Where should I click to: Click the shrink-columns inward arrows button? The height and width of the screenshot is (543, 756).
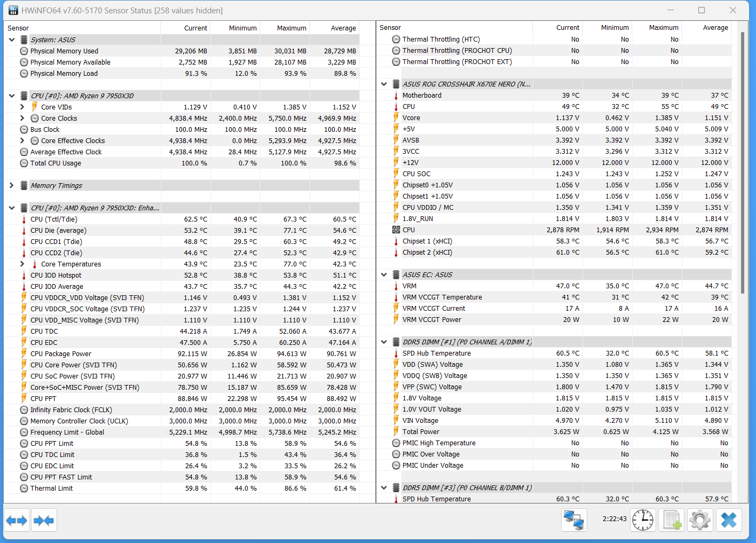pos(43,520)
